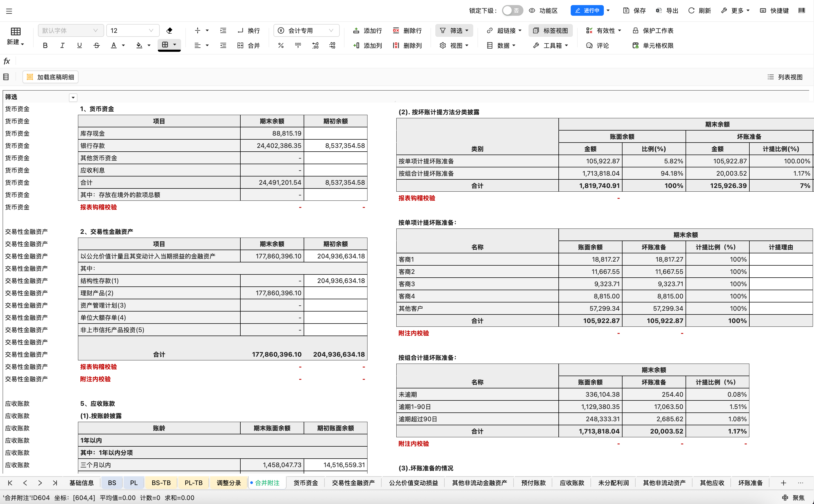Open the cell borders tool
Screen dimensions: 814x504
click(165, 45)
